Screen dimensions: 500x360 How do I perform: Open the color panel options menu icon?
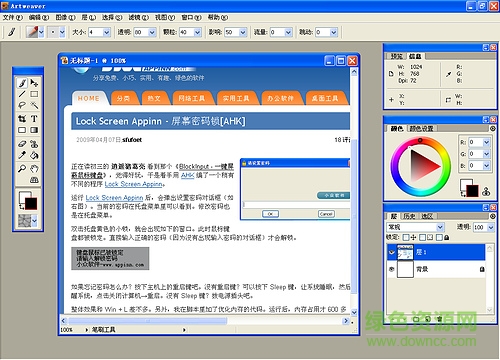coord(492,129)
